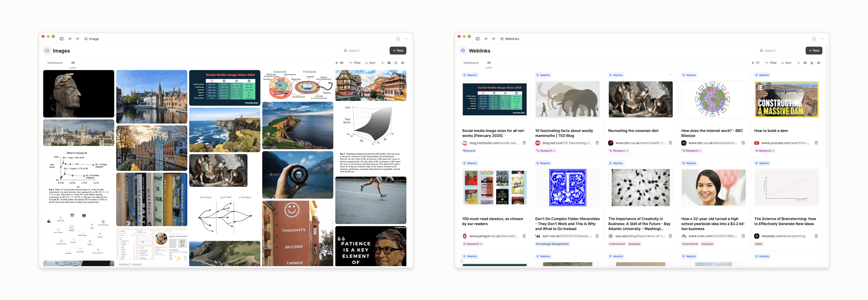Switch to Dashboard tab in Images

(x=55, y=63)
